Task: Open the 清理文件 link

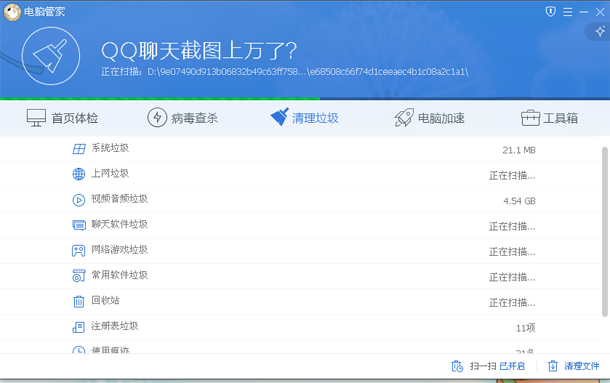Action: click(582, 366)
